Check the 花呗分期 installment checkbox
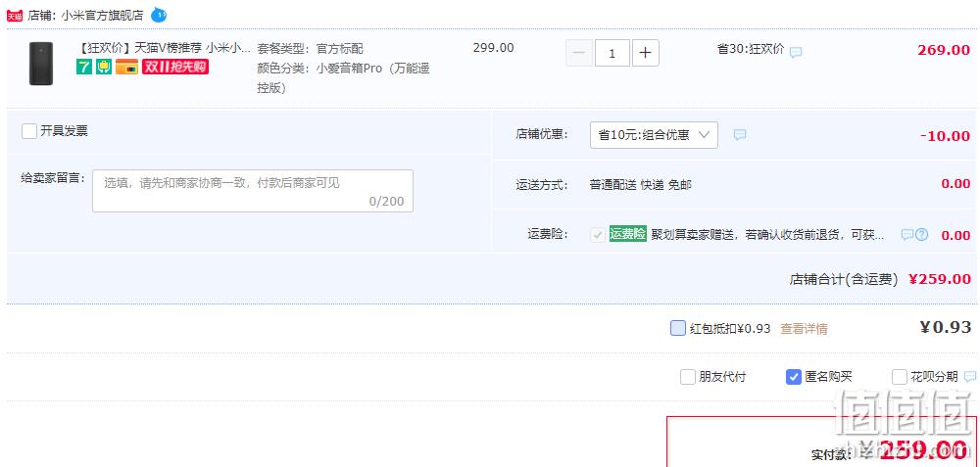This screenshot has height=467, width=980. pyautogui.click(x=900, y=377)
